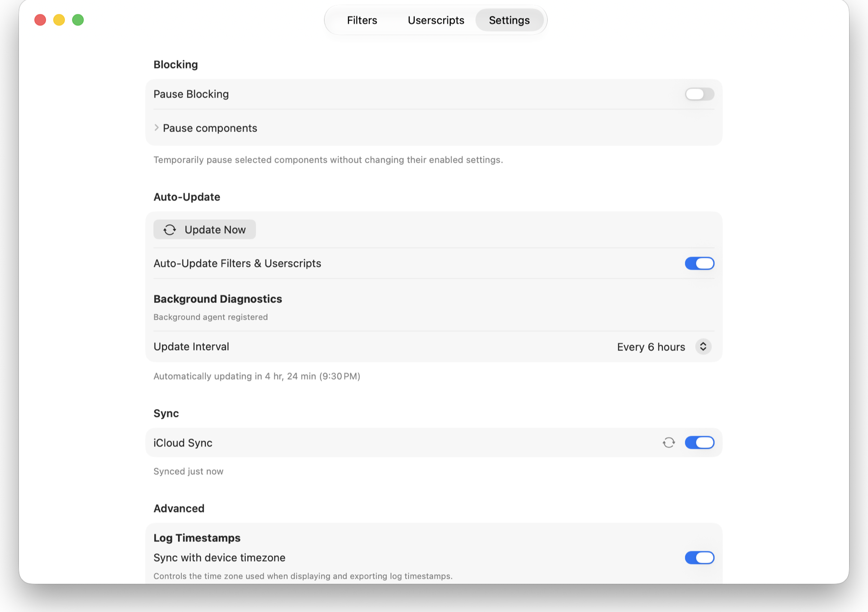Viewport: 868px width, 612px height.
Task: Click the Update Now button
Action: click(x=205, y=229)
